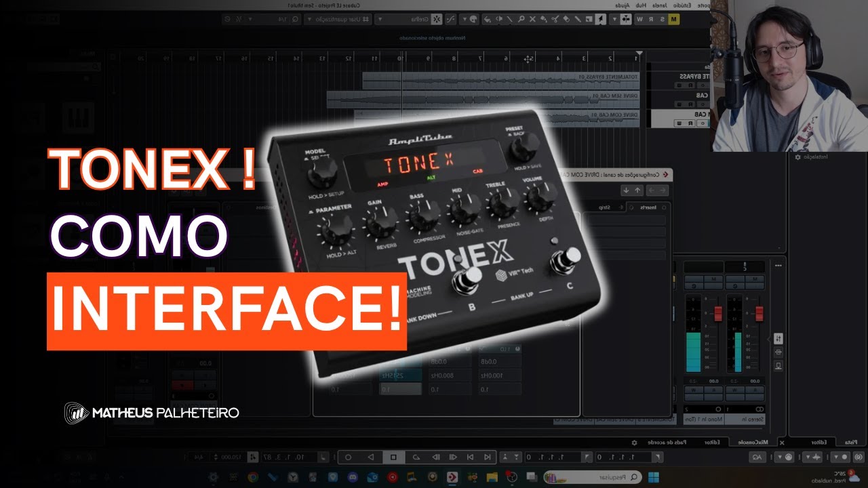The image size is (868, 488).
Task: Select the Object Selection arrow tool
Action: [x=601, y=19]
